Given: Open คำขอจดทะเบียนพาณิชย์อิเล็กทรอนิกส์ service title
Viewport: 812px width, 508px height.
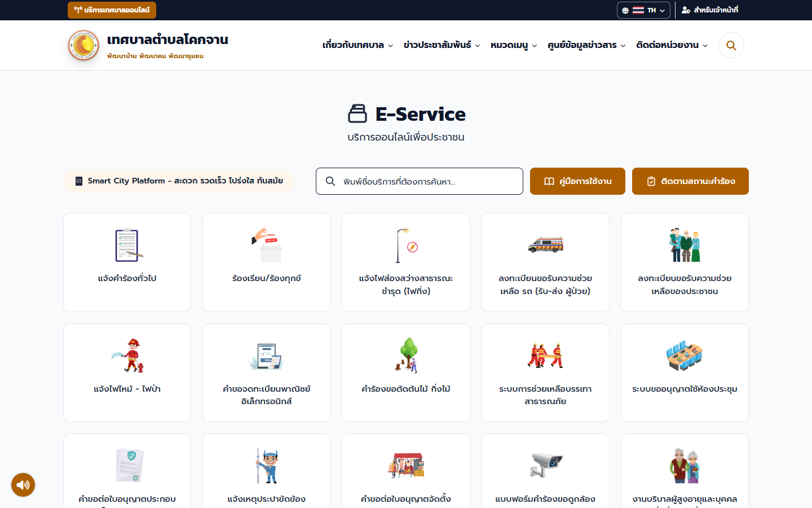Looking at the screenshot, I should (266, 395).
